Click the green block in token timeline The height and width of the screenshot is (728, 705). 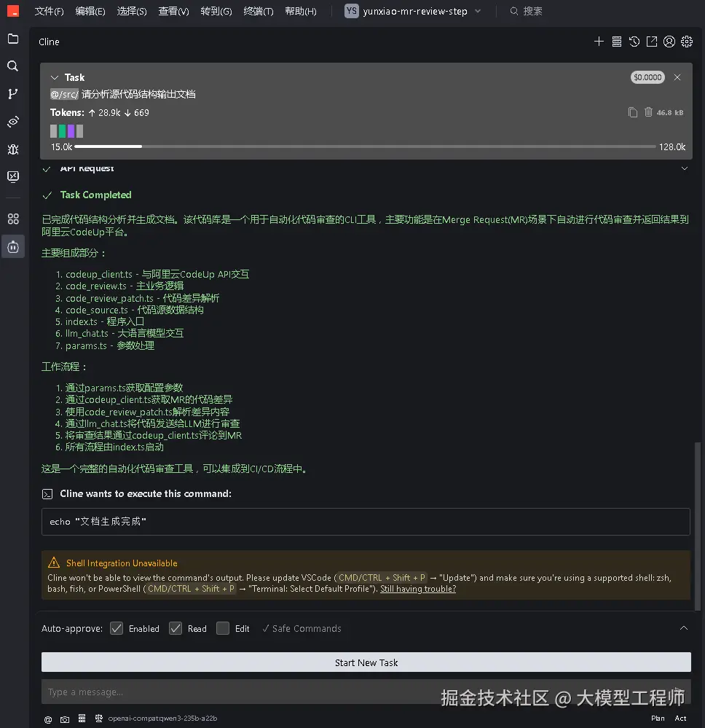pyautogui.click(x=62, y=131)
